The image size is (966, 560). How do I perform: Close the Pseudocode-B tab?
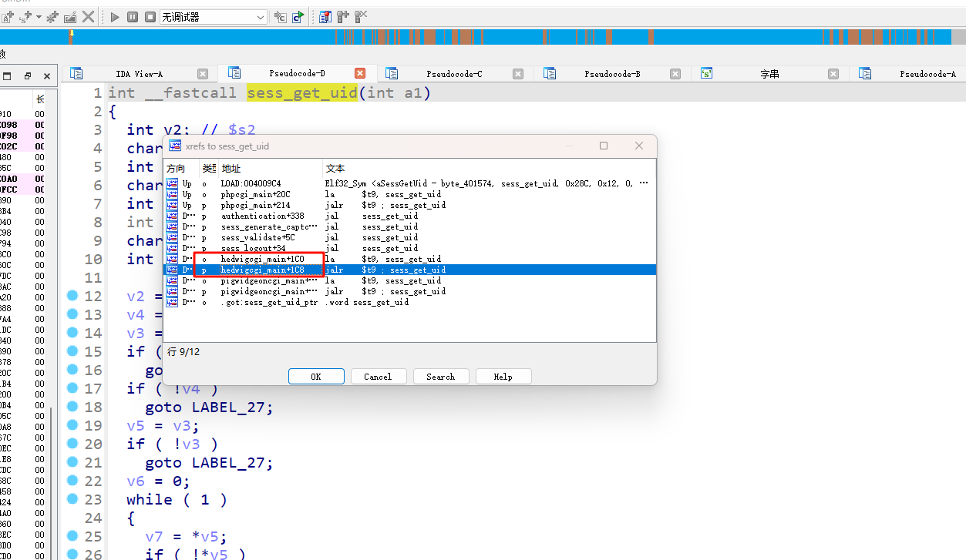coord(675,74)
